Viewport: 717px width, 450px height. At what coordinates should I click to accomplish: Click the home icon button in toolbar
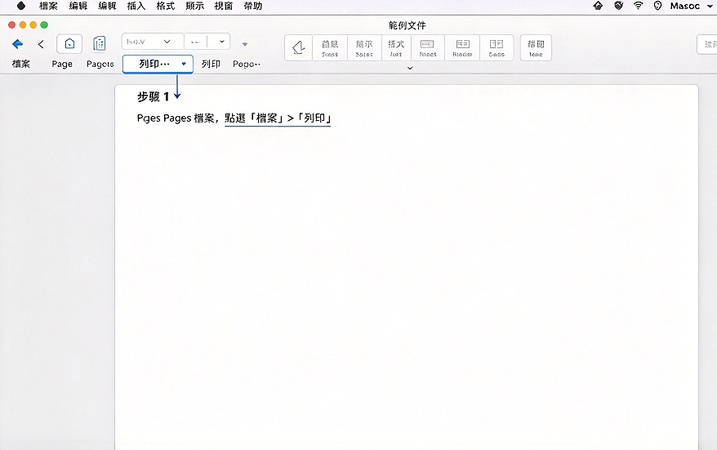pyautogui.click(x=70, y=44)
